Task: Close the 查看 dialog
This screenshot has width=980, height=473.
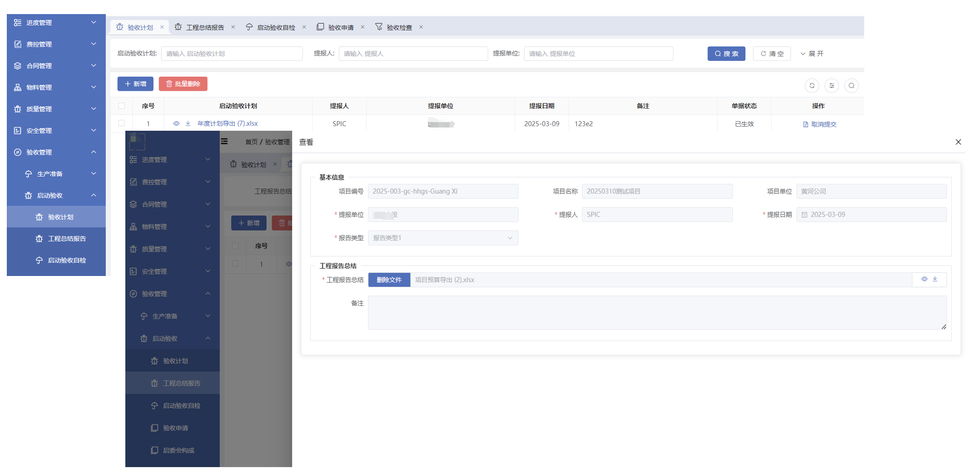Action: pos(958,142)
